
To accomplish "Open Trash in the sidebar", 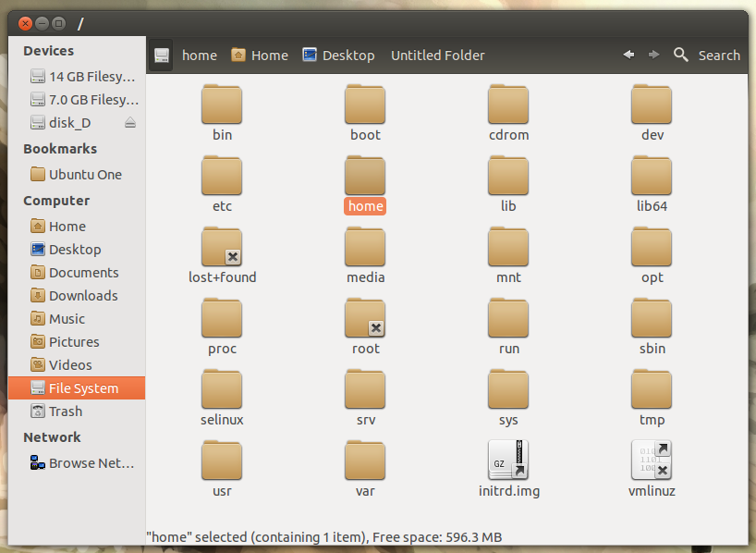I will 66,412.
